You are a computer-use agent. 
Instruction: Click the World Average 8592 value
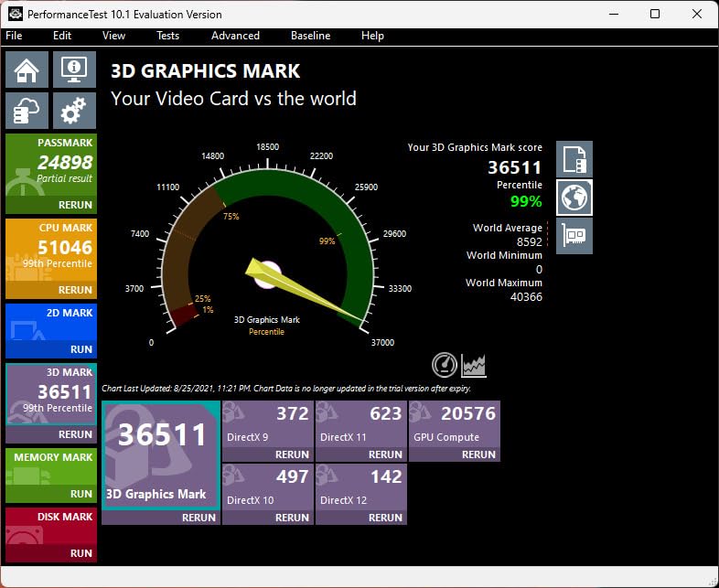tap(529, 241)
